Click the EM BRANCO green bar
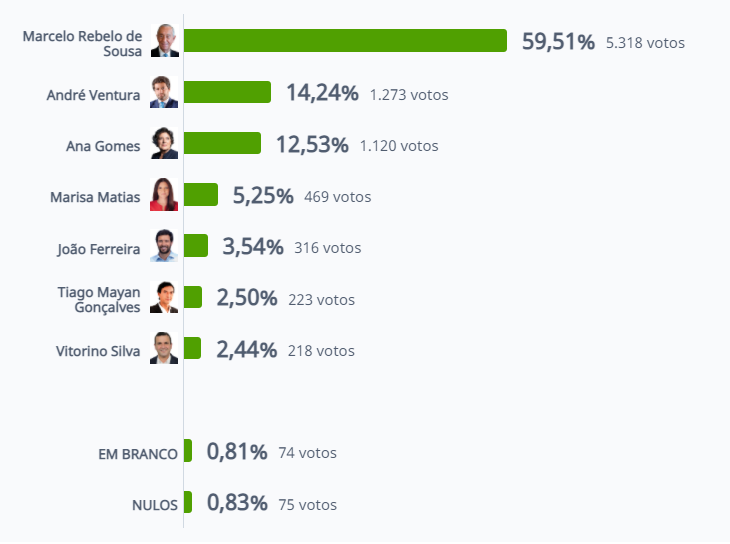 (x=188, y=450)
